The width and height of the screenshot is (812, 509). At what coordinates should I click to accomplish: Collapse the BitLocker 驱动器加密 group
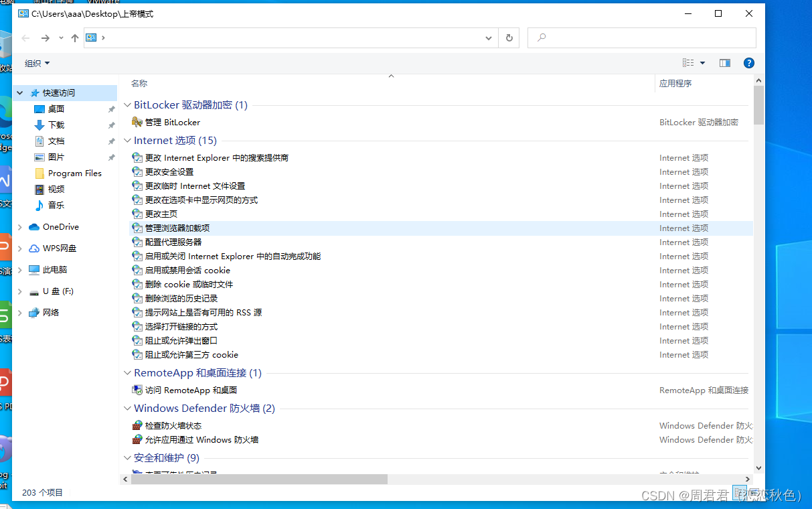pyautogui.click(x=127, y=104)
